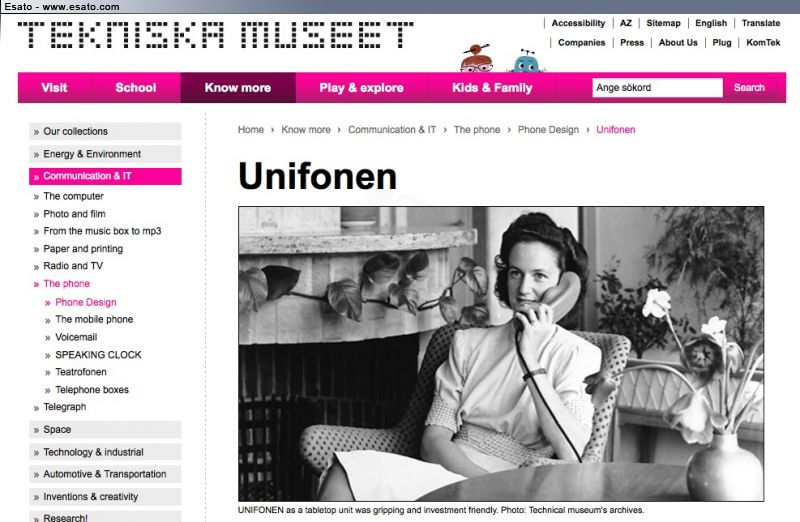The height and width of the screenshot is (522, 800).
Task: Open the Know more tab
Action: [x=238, y=88]
